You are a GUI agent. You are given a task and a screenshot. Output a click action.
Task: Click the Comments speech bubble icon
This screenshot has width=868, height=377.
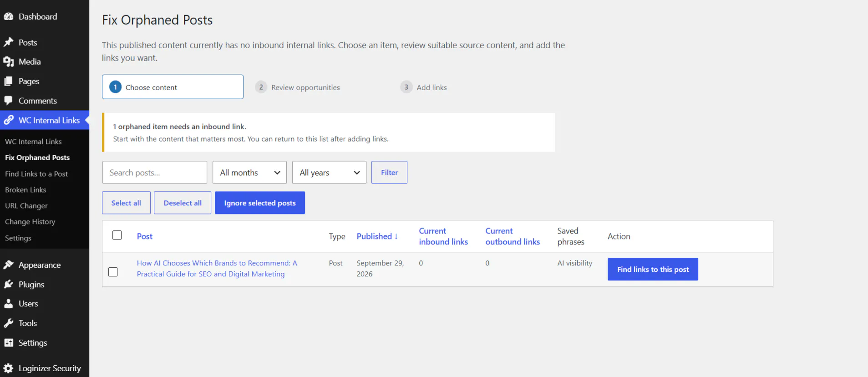click(x=9, y=101)
